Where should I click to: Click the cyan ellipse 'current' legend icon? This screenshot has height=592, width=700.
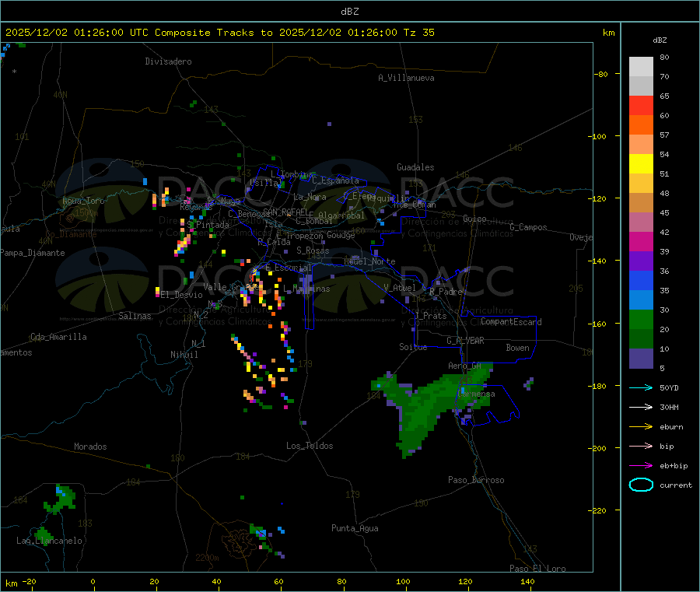coord(641,485)
